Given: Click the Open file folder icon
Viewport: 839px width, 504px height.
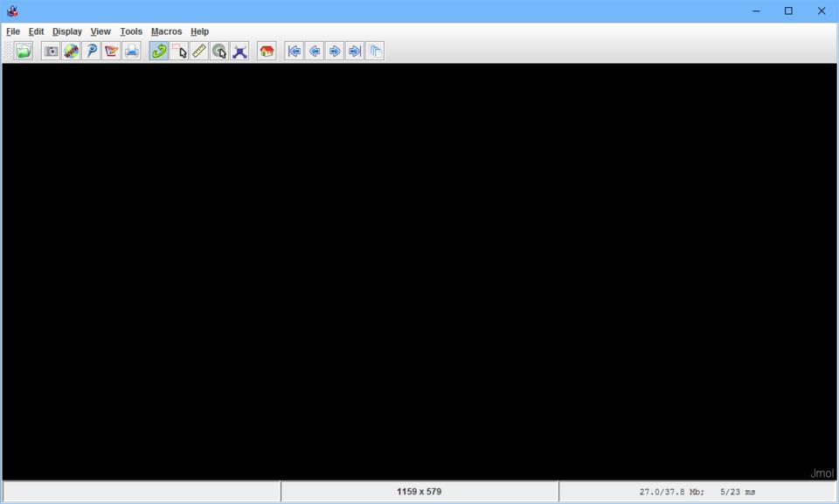Looking at the screenshot, I should pyautogui.click(x=24, y=52).
